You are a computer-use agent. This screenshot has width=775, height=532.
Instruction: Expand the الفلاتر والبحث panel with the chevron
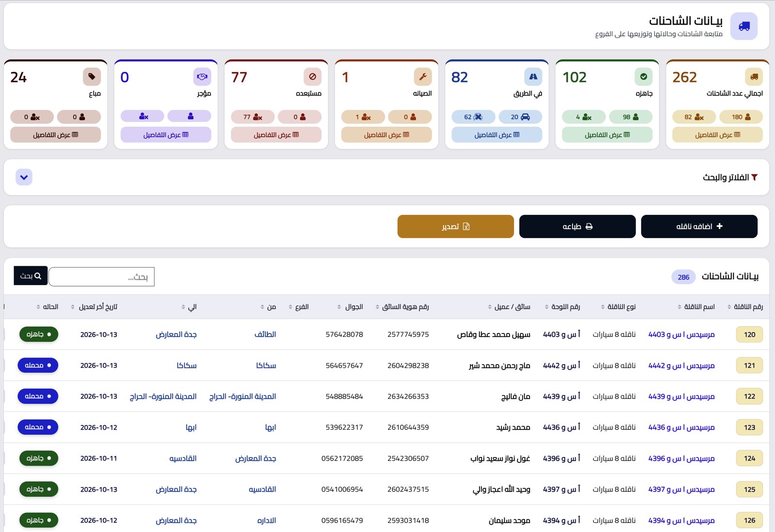pyautogui.click(x=24, y=177)
